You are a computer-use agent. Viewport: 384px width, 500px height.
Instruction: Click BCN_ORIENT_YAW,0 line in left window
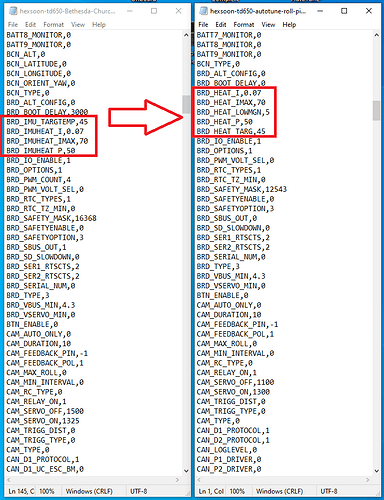[x=41, y=83]
